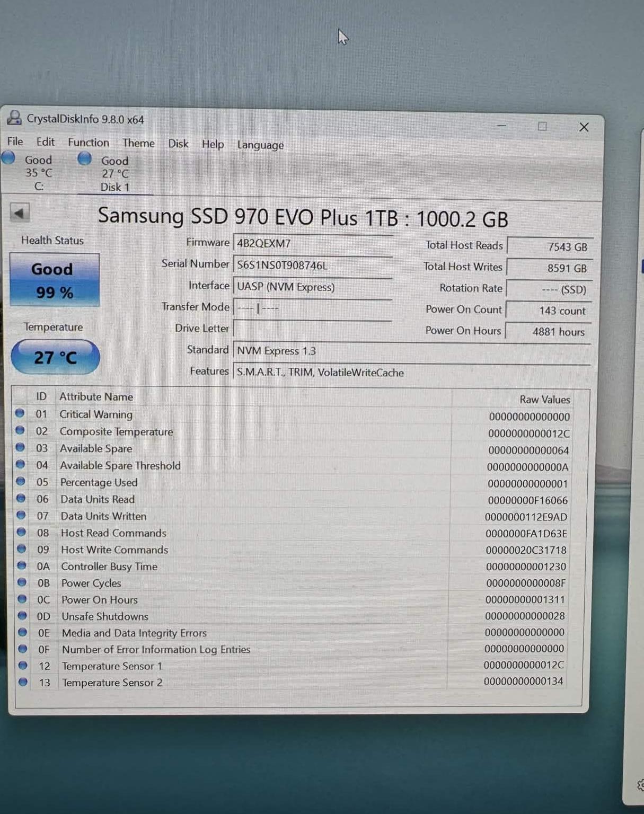Screen dimensions: 644x814
Task: Click raw value 0000000112E9AD
Action: pos(526,517)
